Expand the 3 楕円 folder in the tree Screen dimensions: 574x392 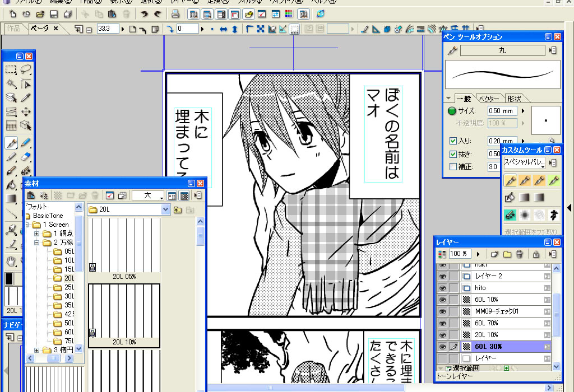coord(36,350)
